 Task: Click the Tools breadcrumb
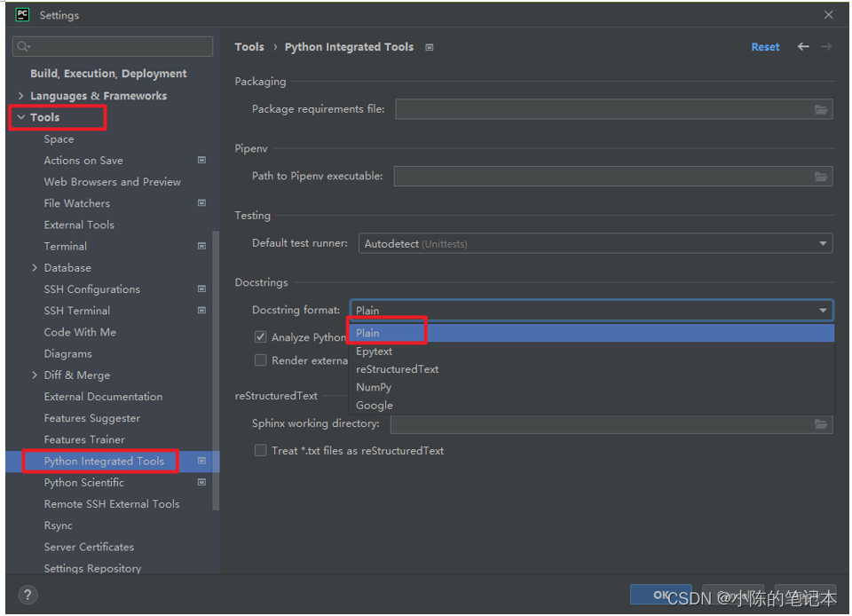249,47
